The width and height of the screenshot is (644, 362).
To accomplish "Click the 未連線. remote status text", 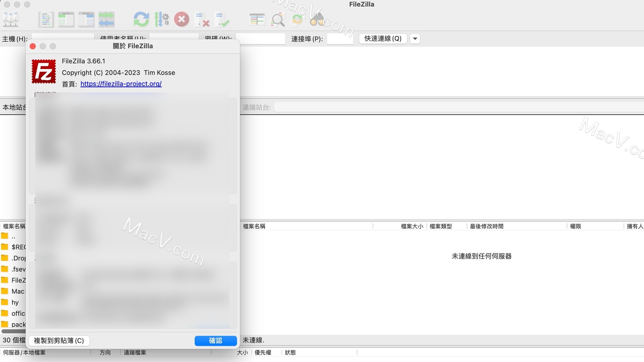I will coord(254,340).
